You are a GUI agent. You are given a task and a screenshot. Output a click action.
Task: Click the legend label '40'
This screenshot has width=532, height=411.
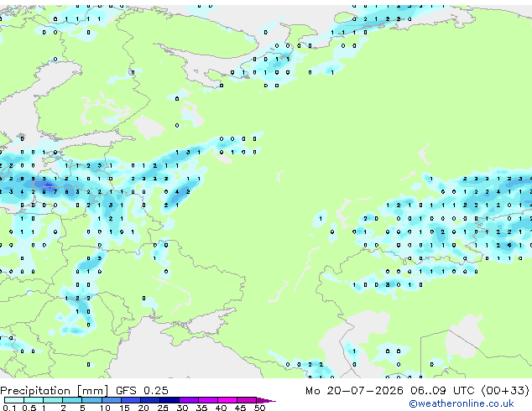[x=221, y=408]
